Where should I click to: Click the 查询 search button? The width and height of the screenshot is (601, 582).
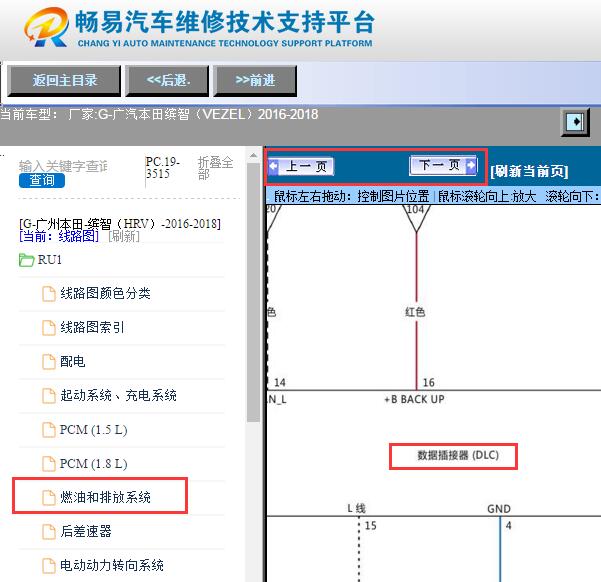click(42, 180)
